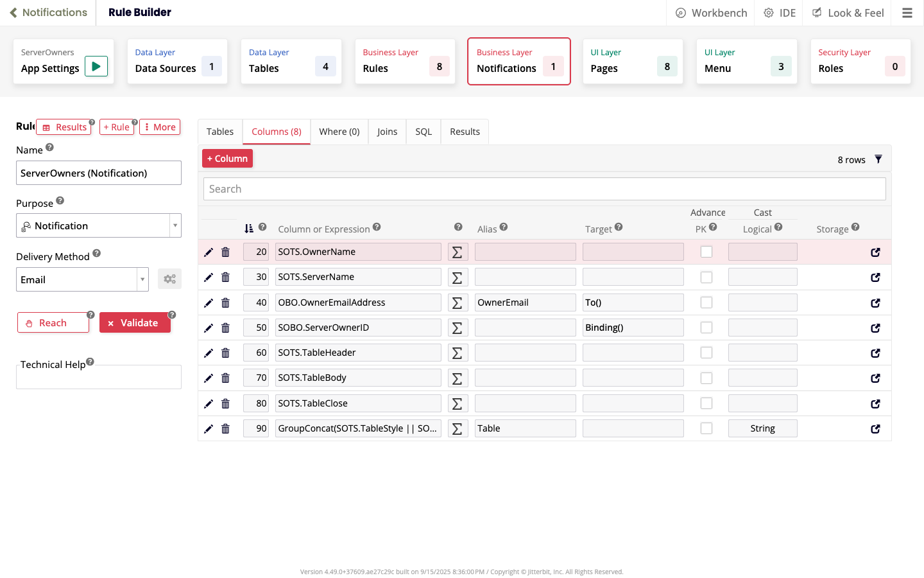Switch to the SQL tab

(x=423, y=131)
